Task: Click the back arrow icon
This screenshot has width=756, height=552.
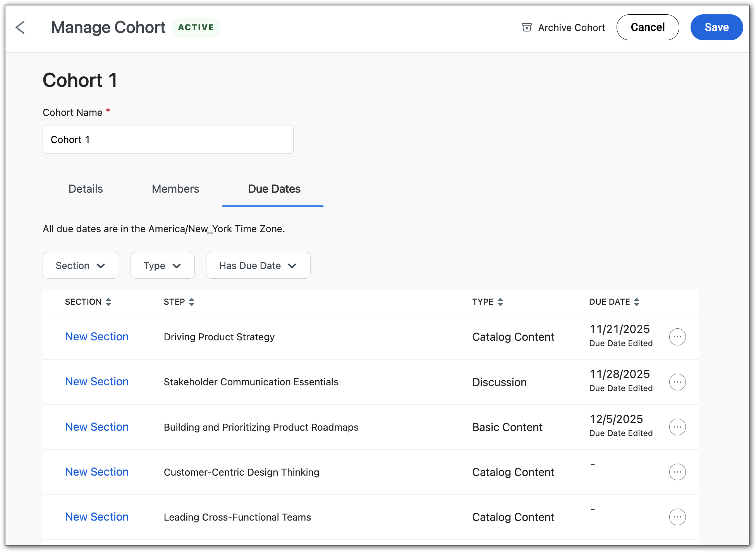Action: point(20,28)
